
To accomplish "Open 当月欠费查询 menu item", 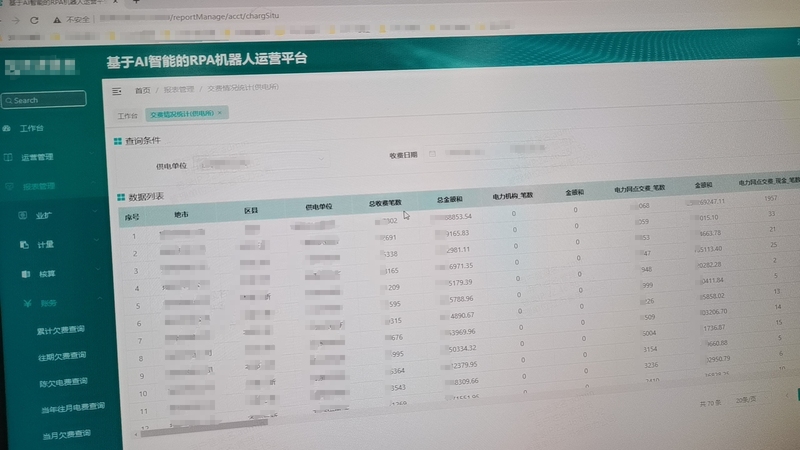I will coord(67,435).
